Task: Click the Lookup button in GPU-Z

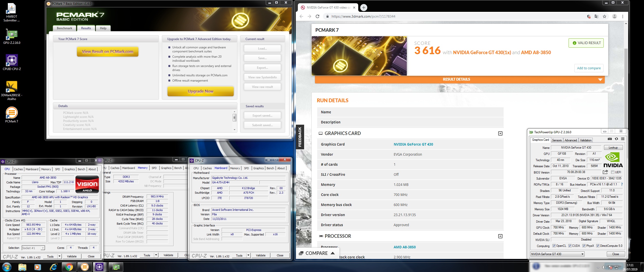Action: [613, 148]
